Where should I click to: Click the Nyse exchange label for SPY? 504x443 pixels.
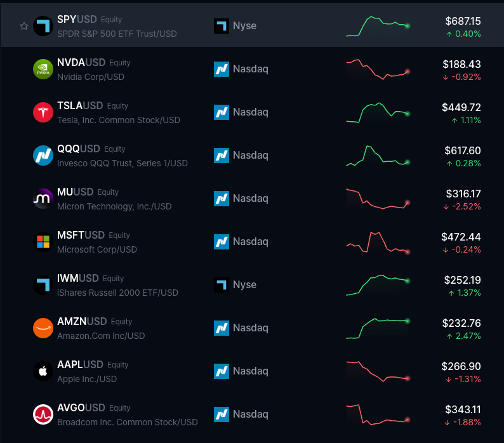pos(244,26)
